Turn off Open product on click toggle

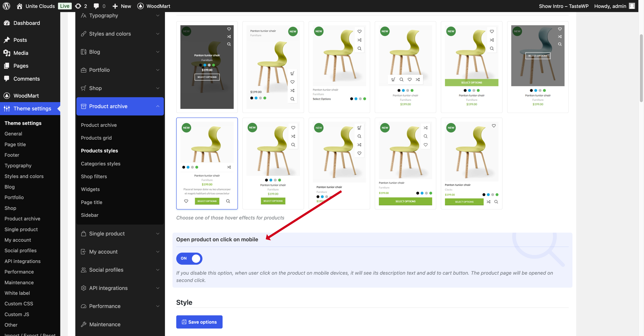pos(189,258)
